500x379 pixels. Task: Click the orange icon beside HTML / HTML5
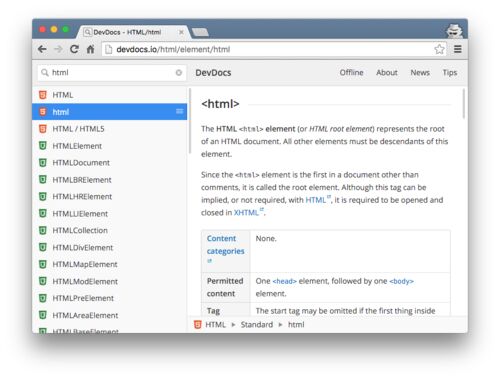43,129
